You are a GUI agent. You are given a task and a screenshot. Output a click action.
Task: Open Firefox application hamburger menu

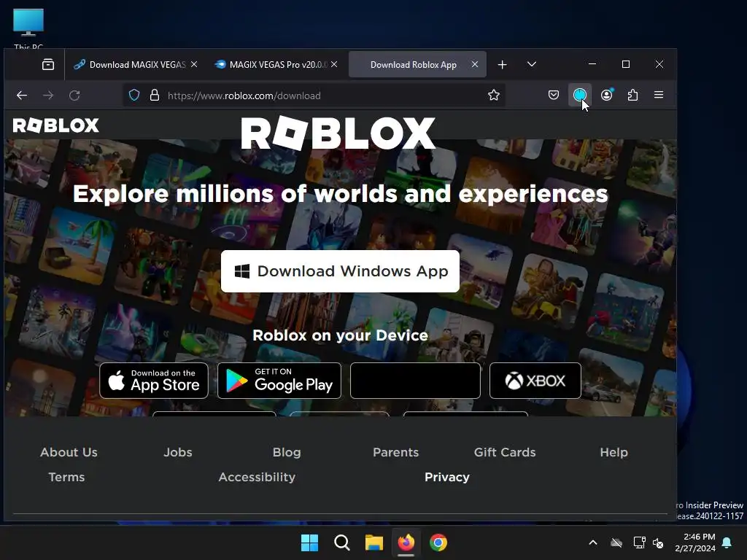[x=659, y=96]
